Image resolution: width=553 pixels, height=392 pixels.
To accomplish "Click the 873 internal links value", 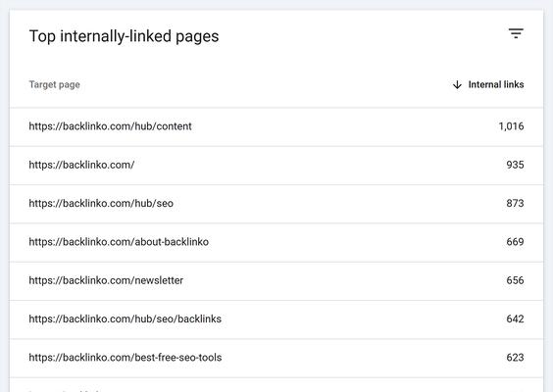I will click(515, 203).
